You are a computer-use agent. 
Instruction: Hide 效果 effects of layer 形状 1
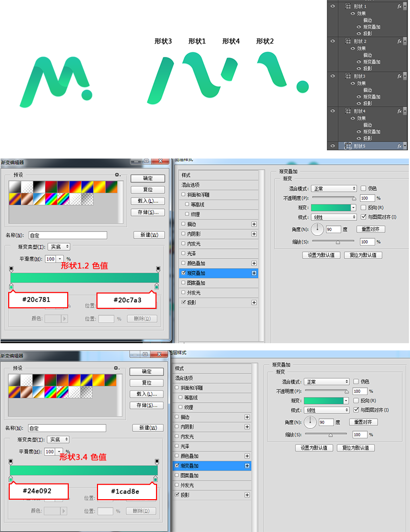coord(353,13)
